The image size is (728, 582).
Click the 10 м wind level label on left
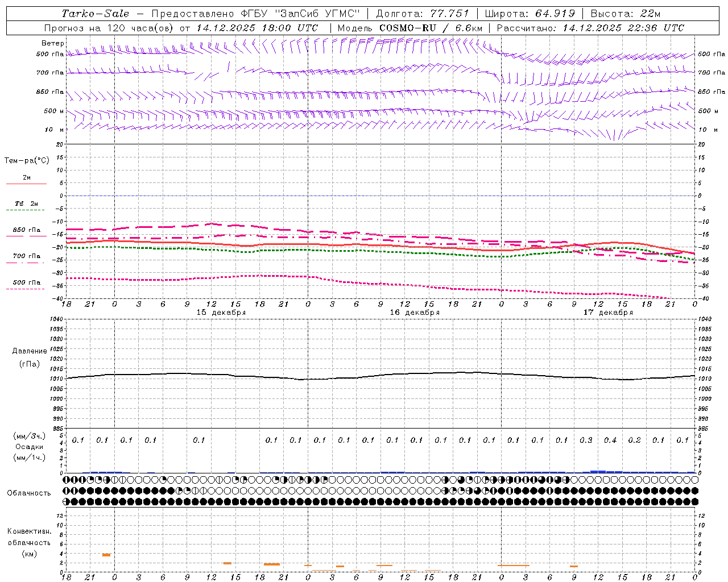click(55, 130)
